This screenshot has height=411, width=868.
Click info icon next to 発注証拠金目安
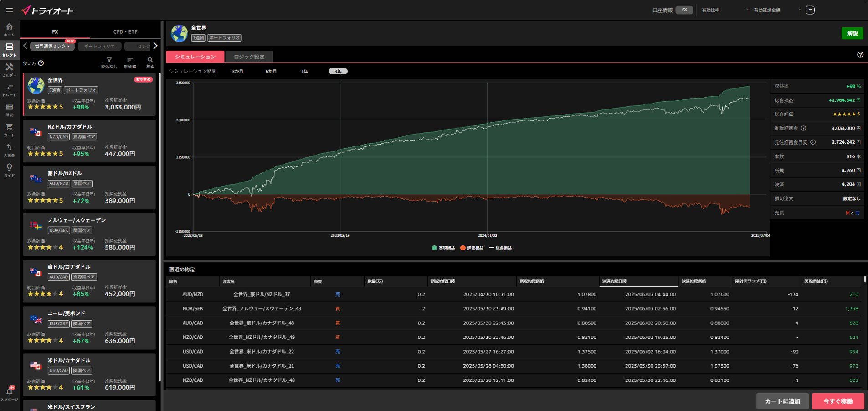click(813, 142)
